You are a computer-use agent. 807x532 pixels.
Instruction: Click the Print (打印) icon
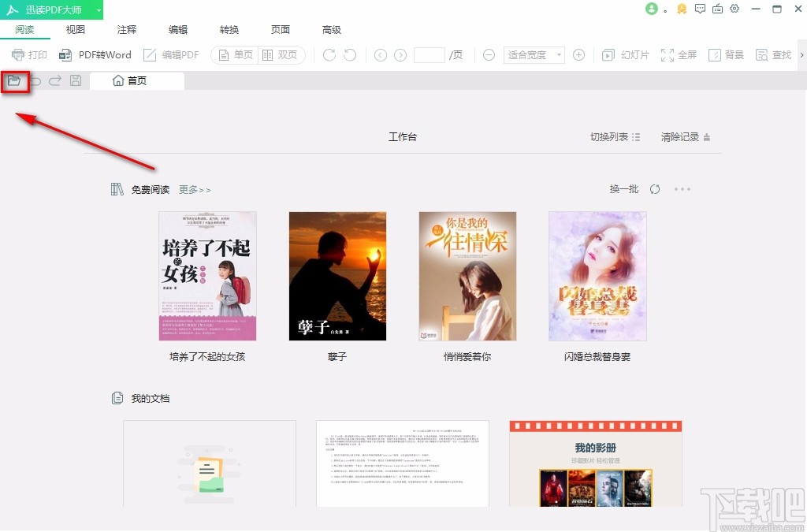point(29,54)
